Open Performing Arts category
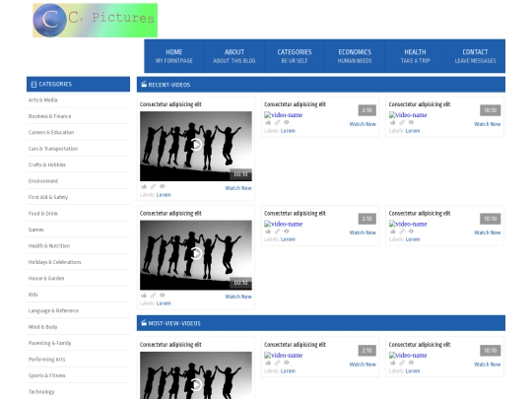This screenshot has height=399, width=532. [47, 360]
